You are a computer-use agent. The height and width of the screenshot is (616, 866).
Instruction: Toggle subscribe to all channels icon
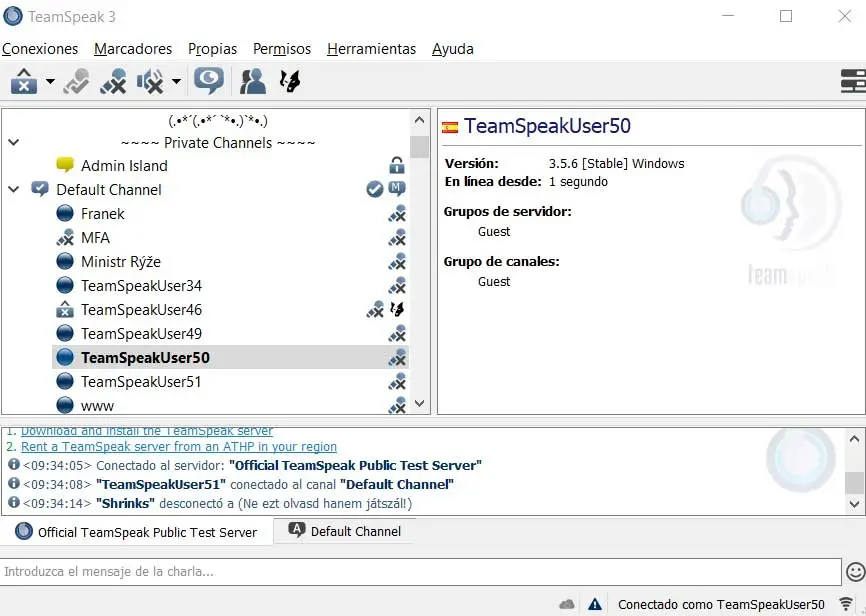[209, 81]
